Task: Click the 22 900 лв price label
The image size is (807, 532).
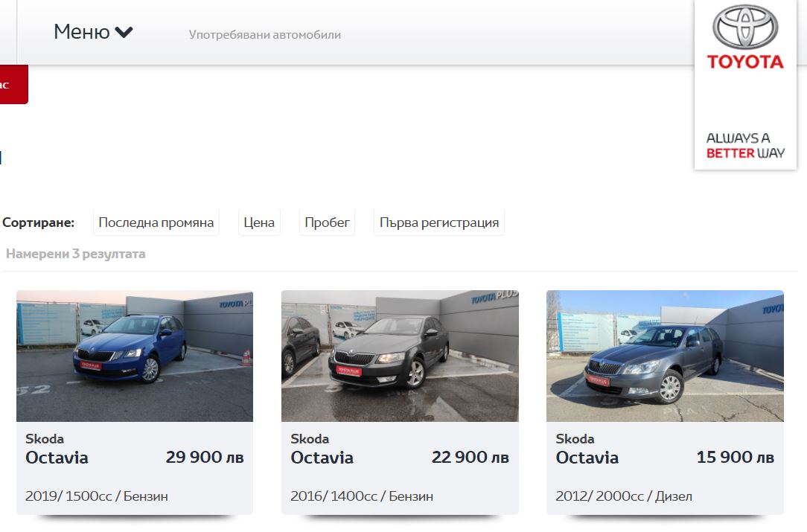Action: pyautogui.click(x=470, y=458)
